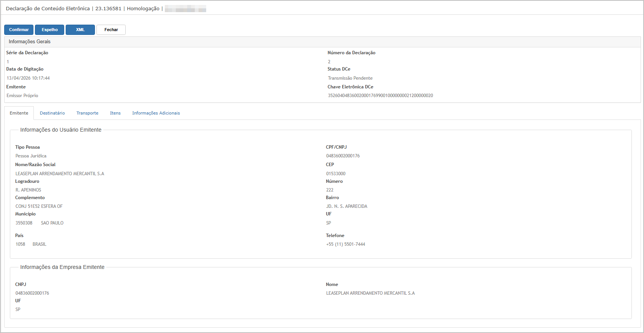Click the Complemento value CONJ 51E52 ESFERA OF
This screenshot has width=644, height=333.
coord(39,206)
